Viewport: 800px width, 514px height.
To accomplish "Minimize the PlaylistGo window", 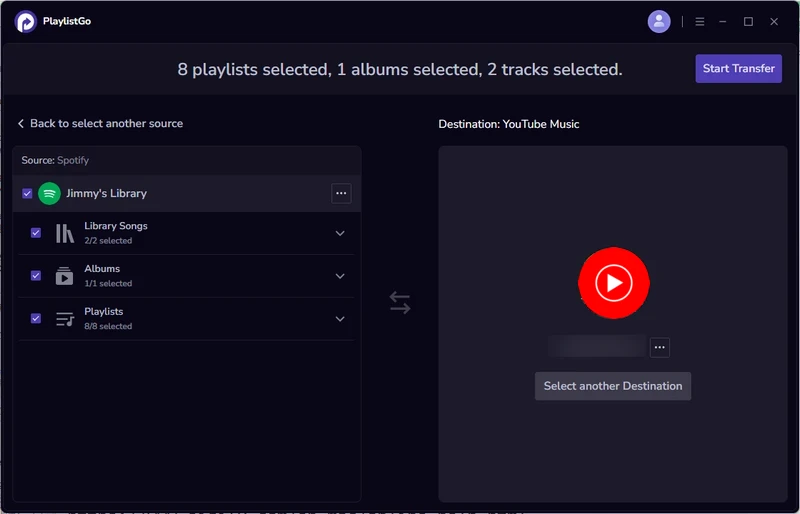I will pos(722,21).
